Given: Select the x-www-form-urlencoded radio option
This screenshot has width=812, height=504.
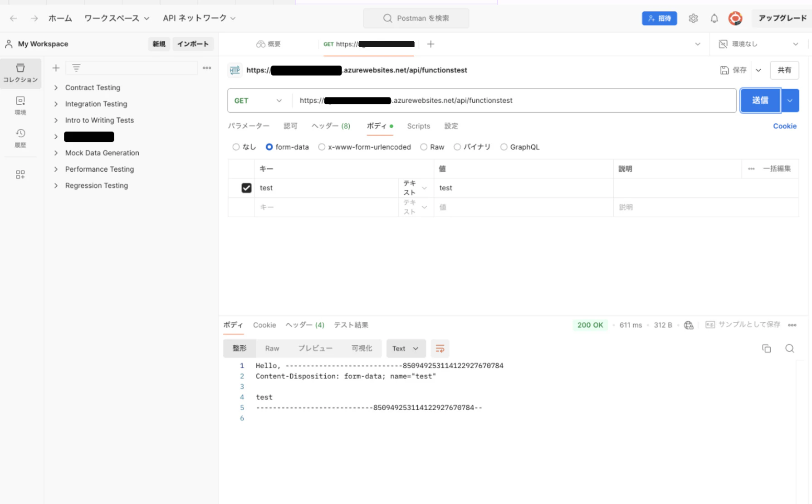Looking at the screenshot, I should (322, 147).
